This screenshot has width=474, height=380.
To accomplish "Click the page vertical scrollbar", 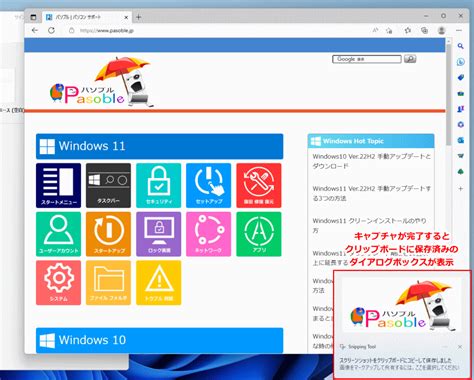I will [x=448, y=95].
